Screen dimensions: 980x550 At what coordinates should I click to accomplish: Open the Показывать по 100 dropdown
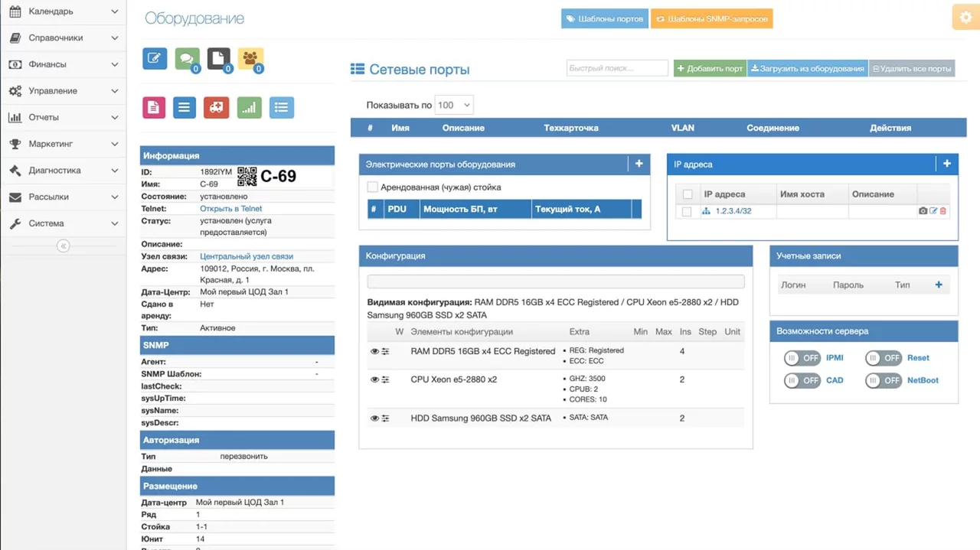pos(453,105)
